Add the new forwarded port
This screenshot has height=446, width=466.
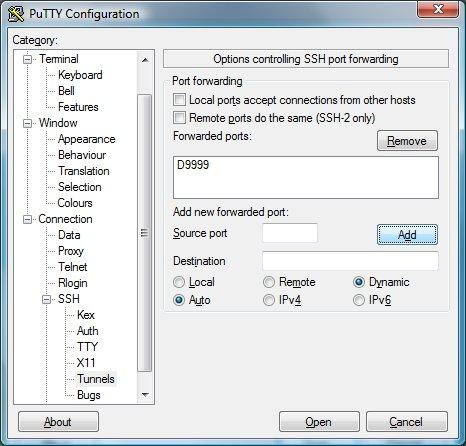coord(407,235)
